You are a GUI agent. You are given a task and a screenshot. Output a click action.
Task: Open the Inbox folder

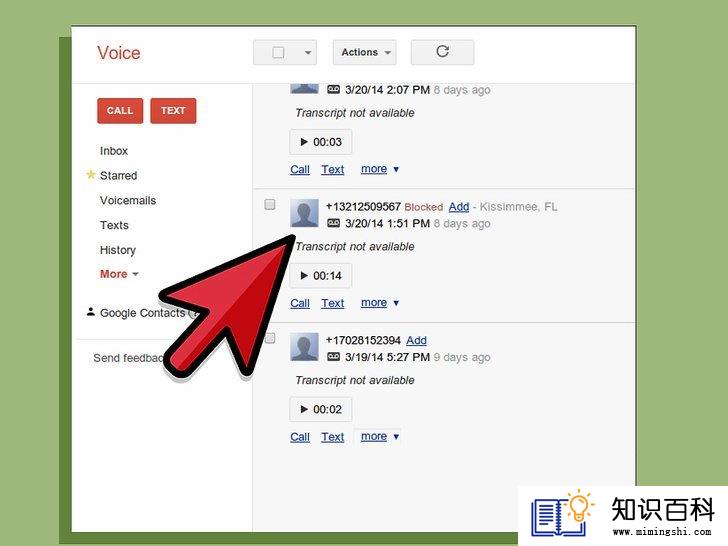click(x=114, y=151)
